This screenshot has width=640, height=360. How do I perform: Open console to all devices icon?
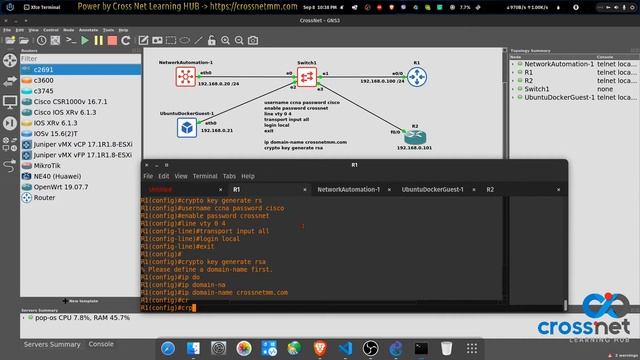tap(71, 40)
